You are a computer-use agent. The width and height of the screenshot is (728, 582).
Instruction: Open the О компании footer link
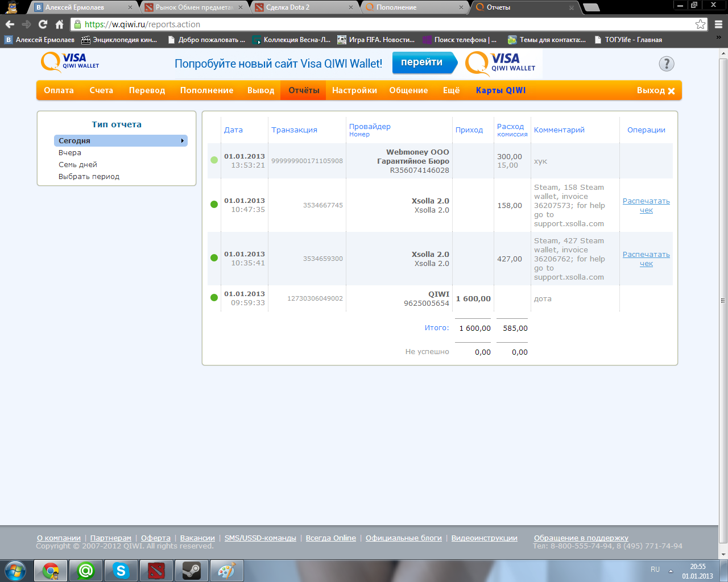point(59,538)
